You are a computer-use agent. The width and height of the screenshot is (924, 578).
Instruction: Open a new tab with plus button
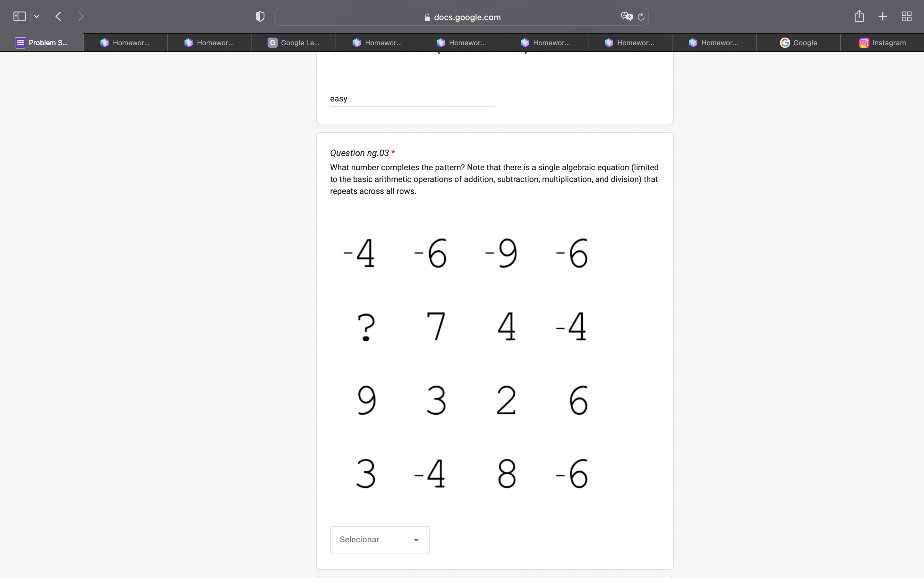(882, 16)
